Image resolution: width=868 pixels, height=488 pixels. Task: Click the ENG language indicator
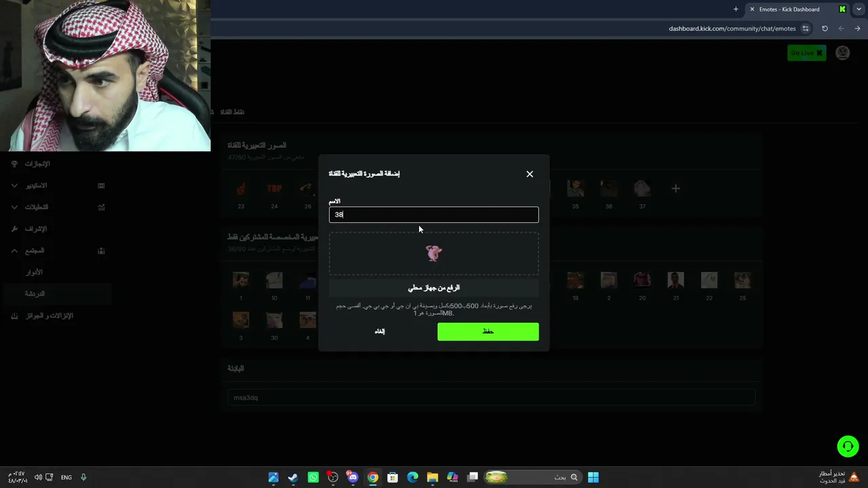pos(66,477)
